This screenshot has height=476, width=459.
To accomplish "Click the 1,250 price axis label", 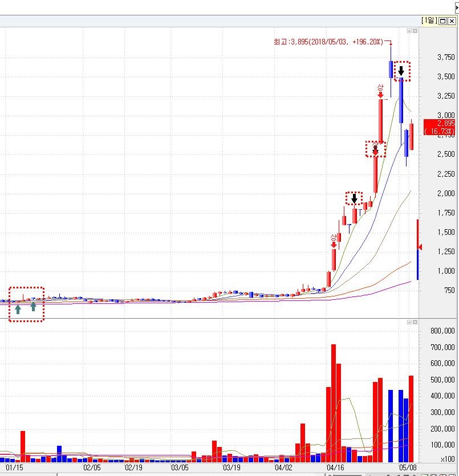I will 446,251.
